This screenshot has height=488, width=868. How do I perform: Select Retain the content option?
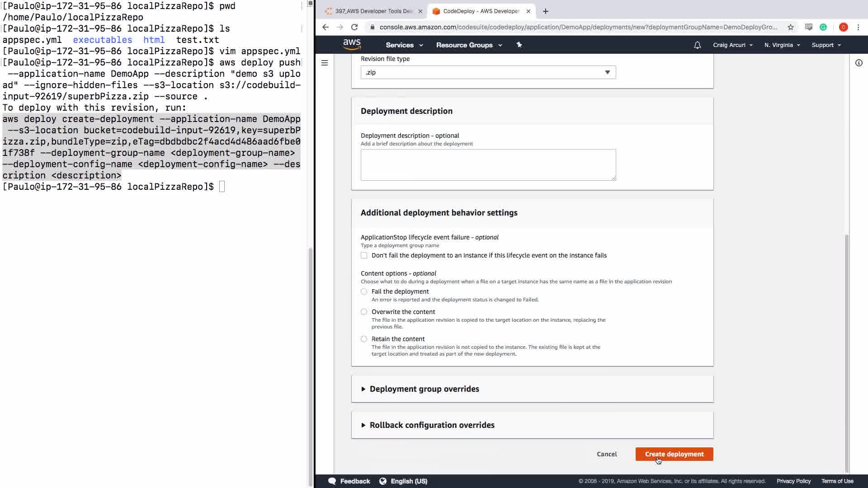(x=364, y=339)
